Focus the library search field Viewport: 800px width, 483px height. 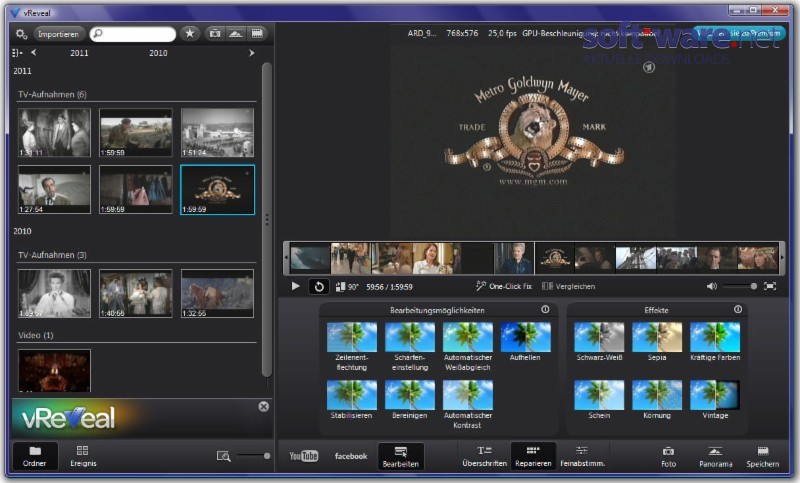133,34
